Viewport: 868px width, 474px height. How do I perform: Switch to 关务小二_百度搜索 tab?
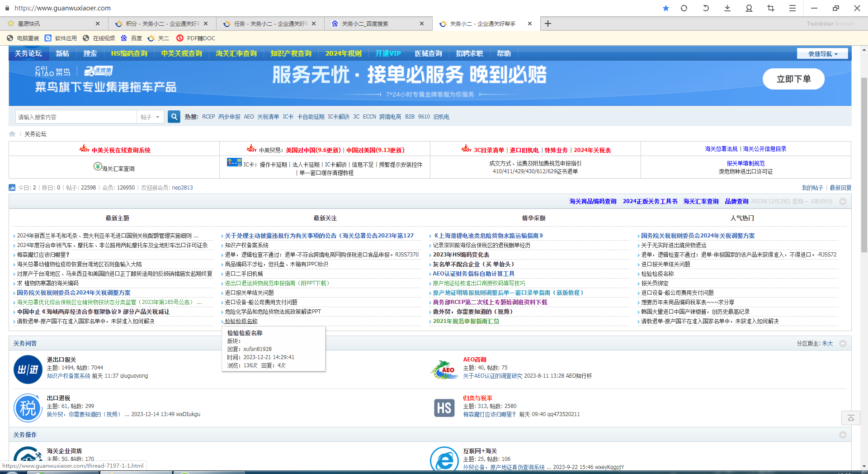(378, 24)
